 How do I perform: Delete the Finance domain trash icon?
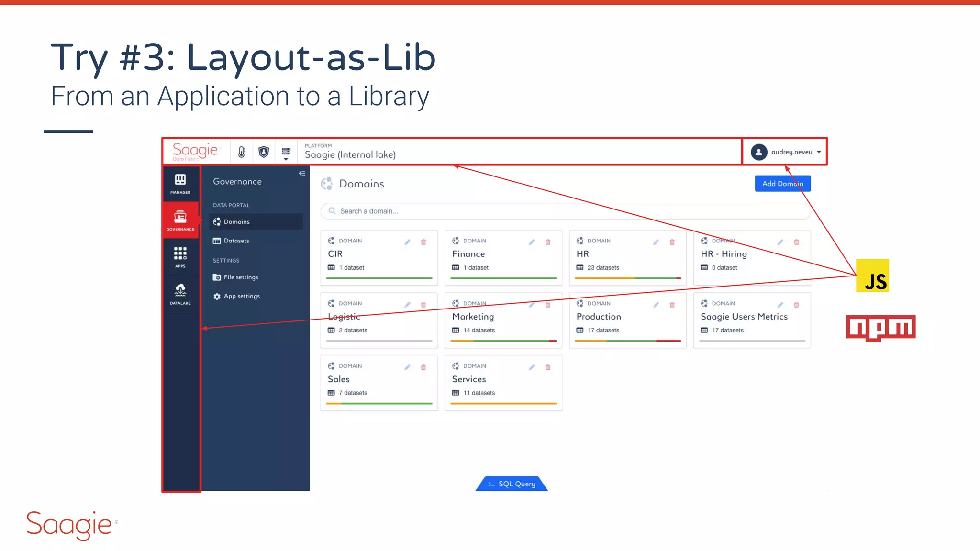coord(547,242)
